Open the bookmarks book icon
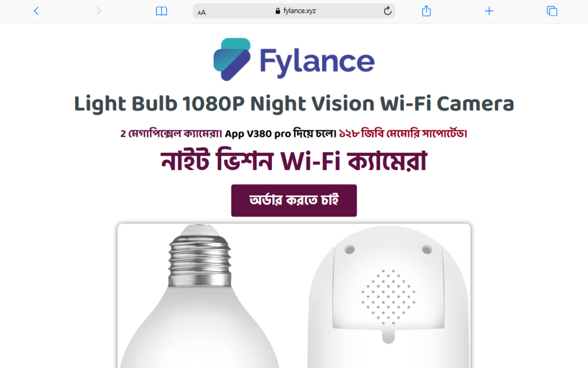This screenshot has height=368, width=588. click(161, 11)
